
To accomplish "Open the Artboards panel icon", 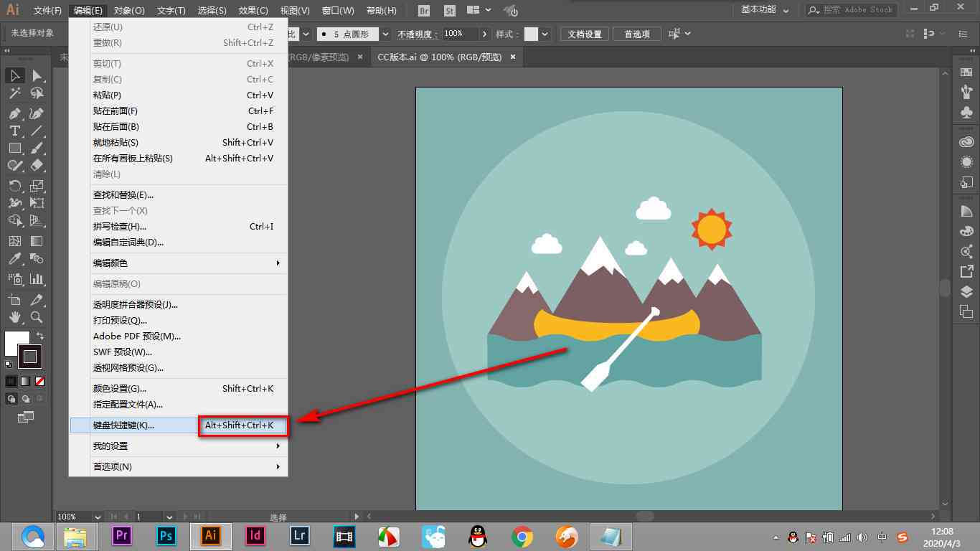I will coord(966,311).
